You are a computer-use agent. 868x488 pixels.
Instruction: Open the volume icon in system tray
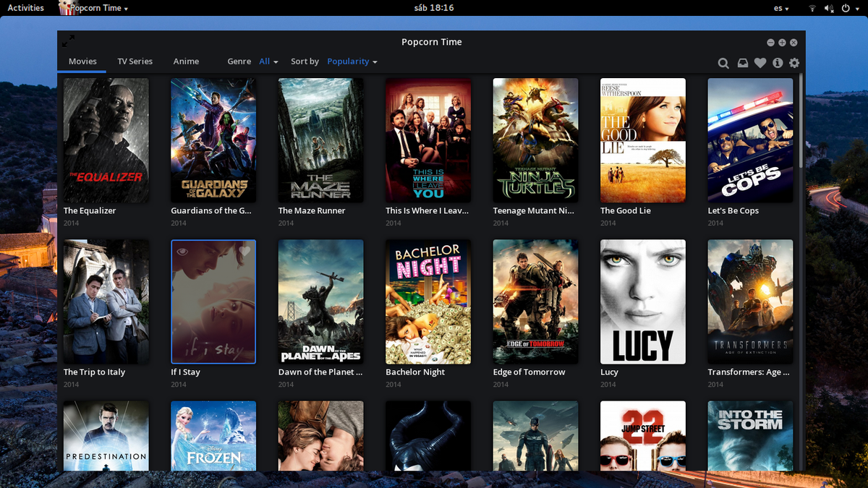(x=828, y=8)
